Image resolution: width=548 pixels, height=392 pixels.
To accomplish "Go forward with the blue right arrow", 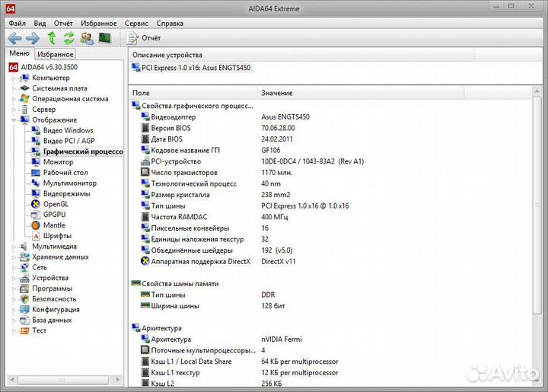I will (33, 38).
